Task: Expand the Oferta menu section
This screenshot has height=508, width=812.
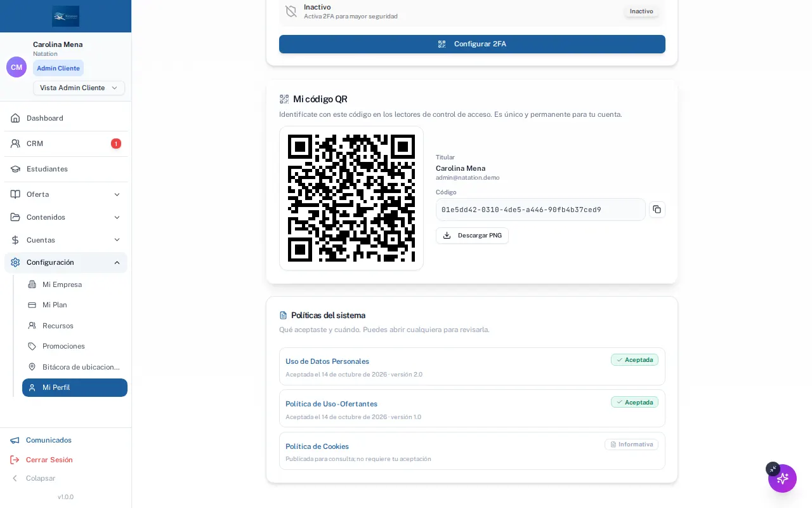Action: pyautogui.click(x=66, y=194)
